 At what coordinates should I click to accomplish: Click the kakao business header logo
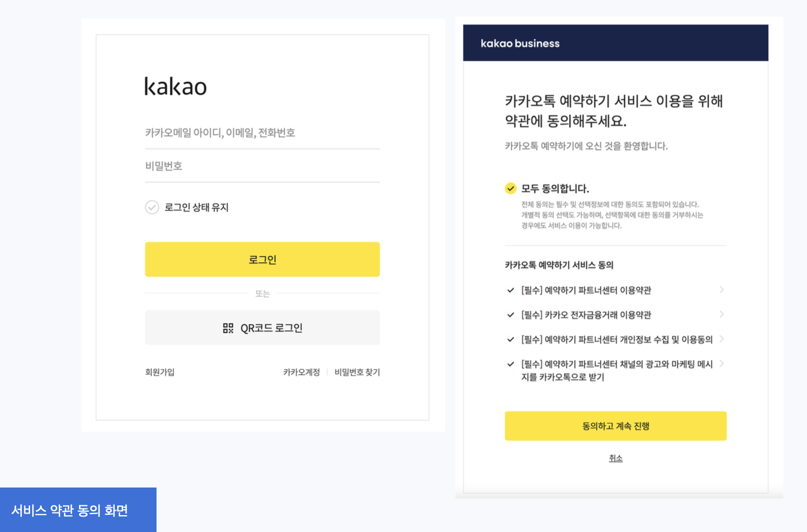click(520, 43)
